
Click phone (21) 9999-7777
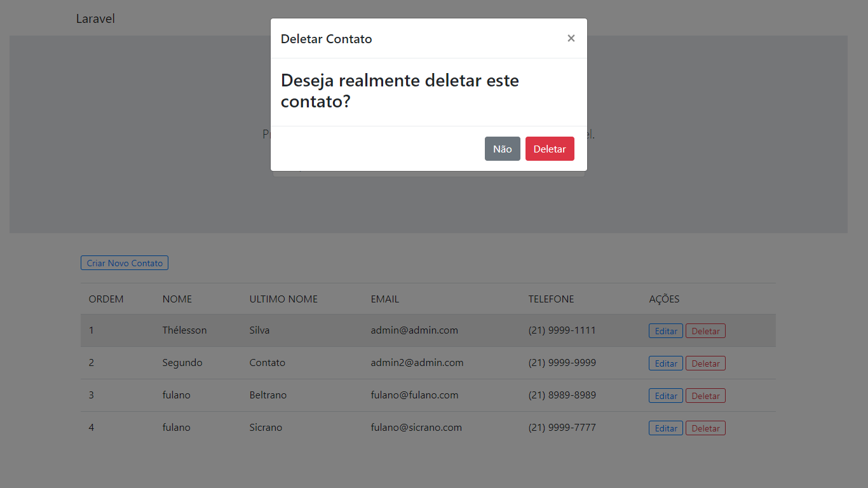point(562,428)
